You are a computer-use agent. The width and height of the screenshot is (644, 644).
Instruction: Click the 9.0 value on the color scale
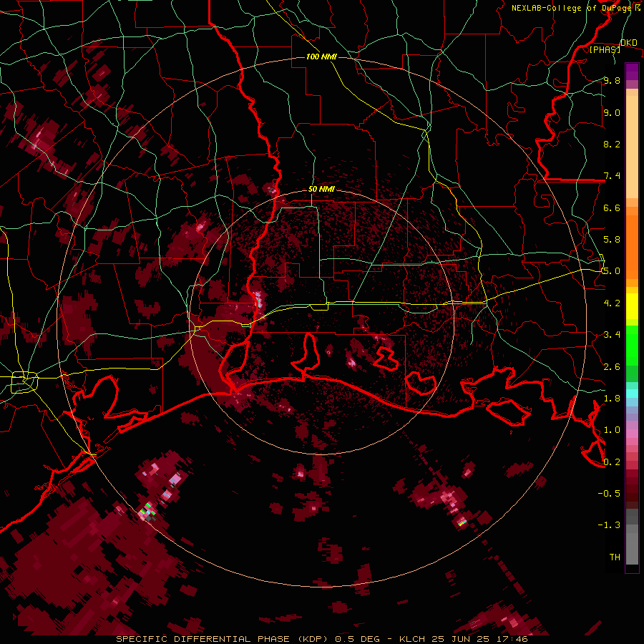tap(612, 112)
